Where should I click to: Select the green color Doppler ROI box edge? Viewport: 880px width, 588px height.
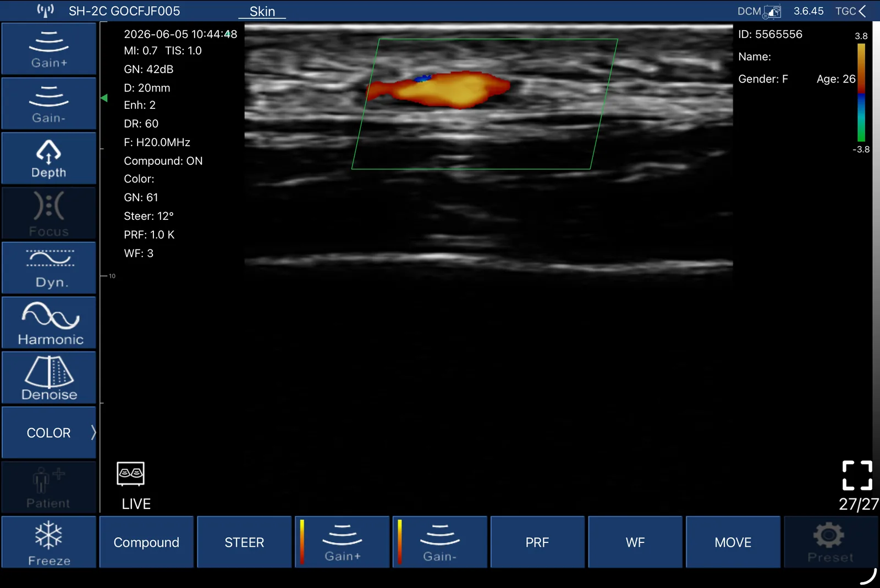tap(485, 104)
